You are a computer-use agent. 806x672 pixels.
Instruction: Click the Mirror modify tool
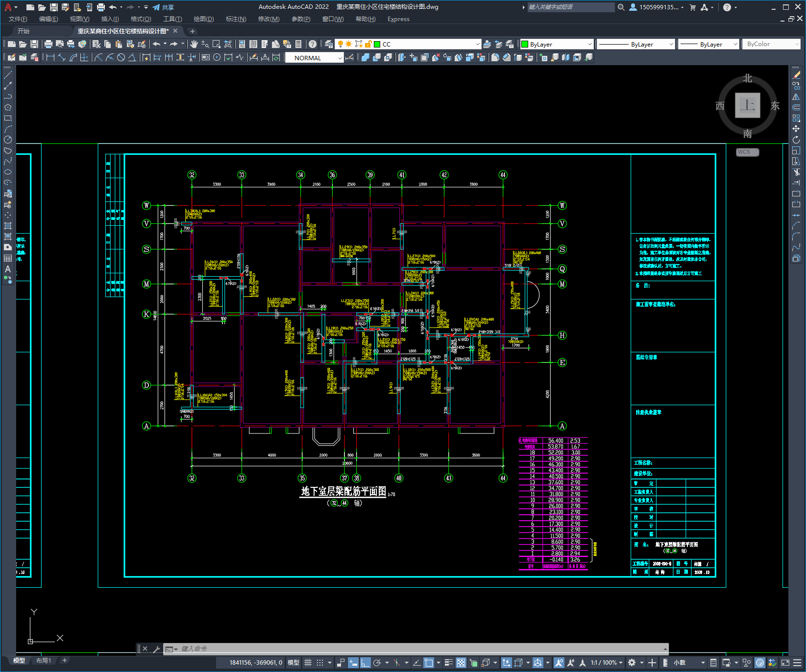[796, 96]
